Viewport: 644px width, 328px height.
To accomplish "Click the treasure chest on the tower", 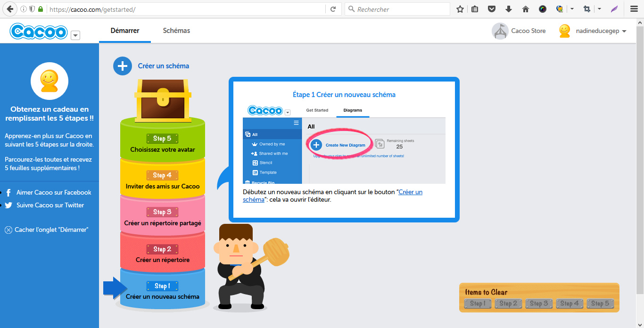I will pos(163,100).
